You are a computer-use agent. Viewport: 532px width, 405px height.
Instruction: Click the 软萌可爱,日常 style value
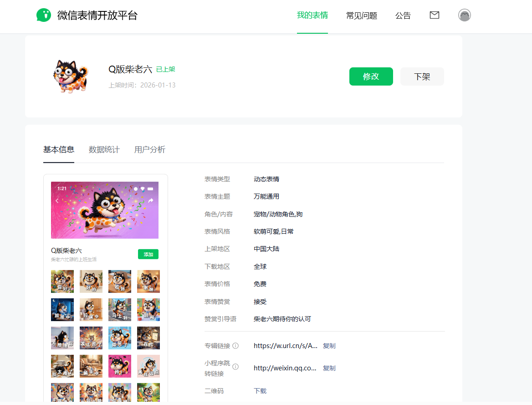click(274, 231)
